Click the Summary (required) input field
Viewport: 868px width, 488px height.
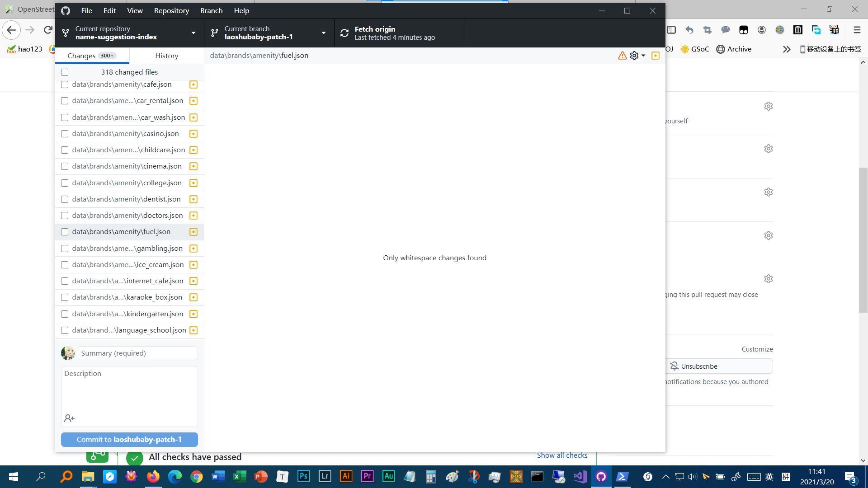tap(137, 353)
